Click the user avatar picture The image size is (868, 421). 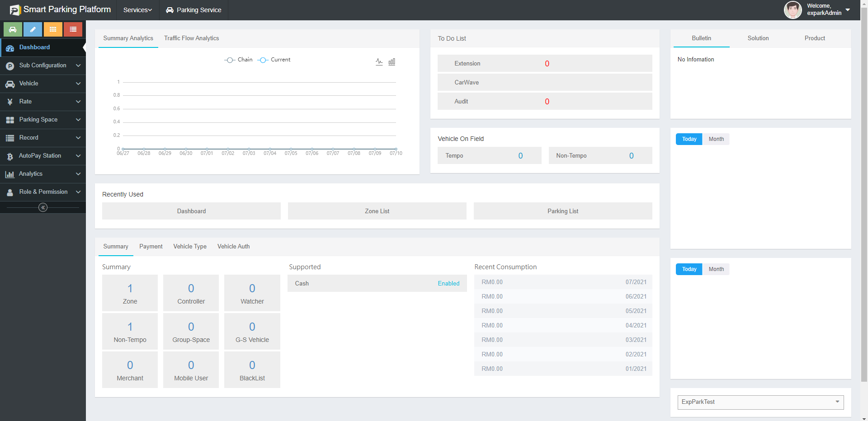click(x=793, y=9)
